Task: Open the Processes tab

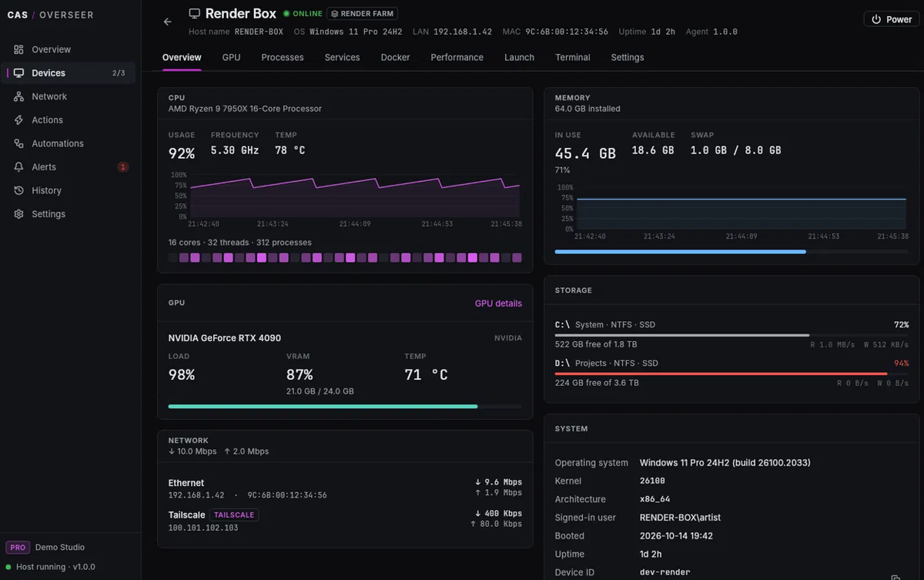Action: click(x=283, y=58)
